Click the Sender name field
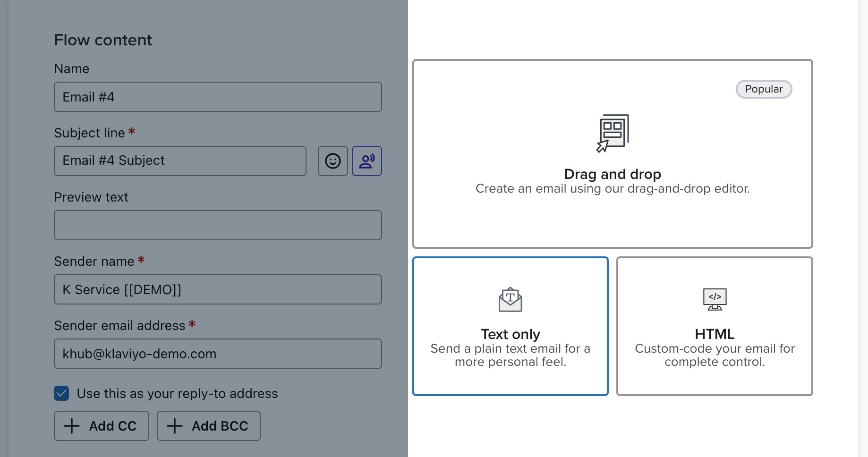 pos(217,289)
